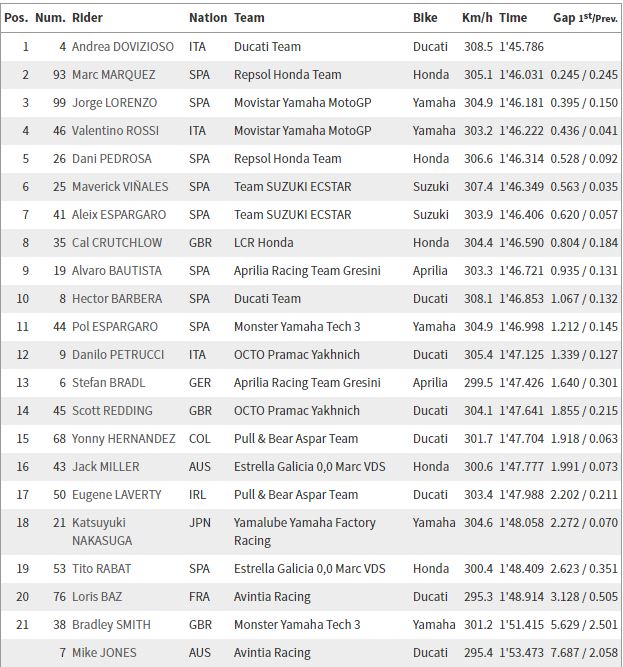Click on Valentino ROSSI's name
623x667 pixels.
pos(115,131)
